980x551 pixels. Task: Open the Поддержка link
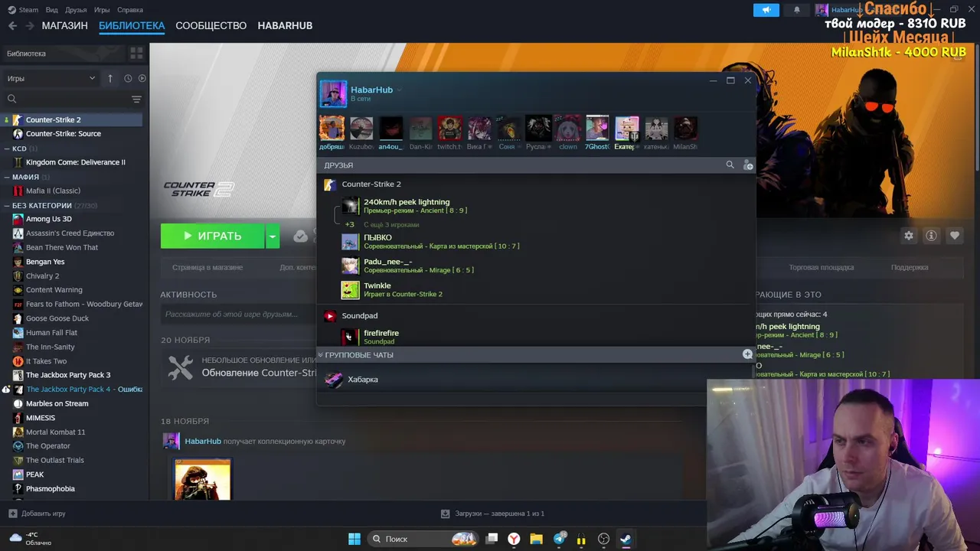click(910, 267)
